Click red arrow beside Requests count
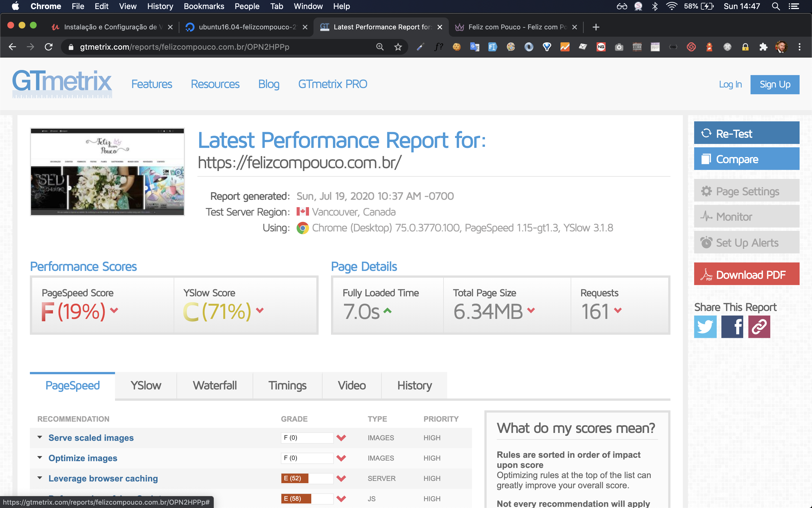This screenshot has width=812, height=508. (x=618, y=310)
